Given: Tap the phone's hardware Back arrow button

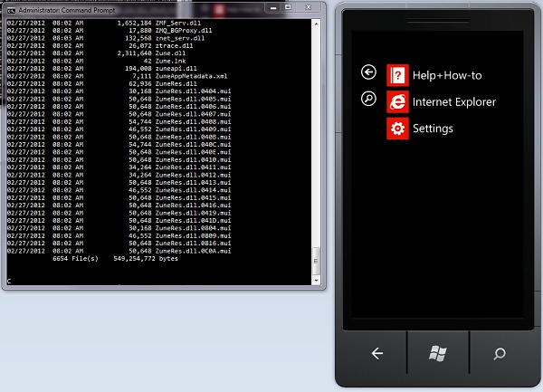Looking at the screenshot, I should (x=377, y=354).
